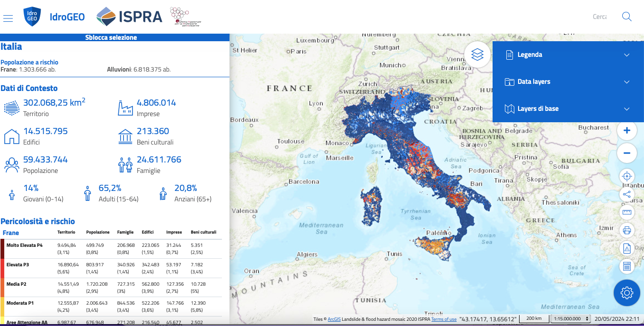Open the map scale 1:15.000.000 dropdown
644x326 pixels.
pyautogui.click(x=571, y=319)
